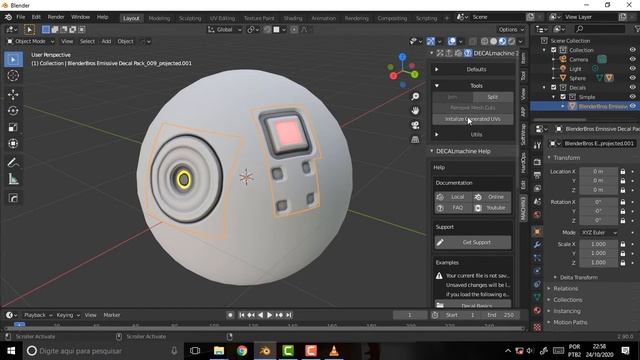Click the play animation button
Viewport: 640px width, 360px height.
click(x=269, y=315)
